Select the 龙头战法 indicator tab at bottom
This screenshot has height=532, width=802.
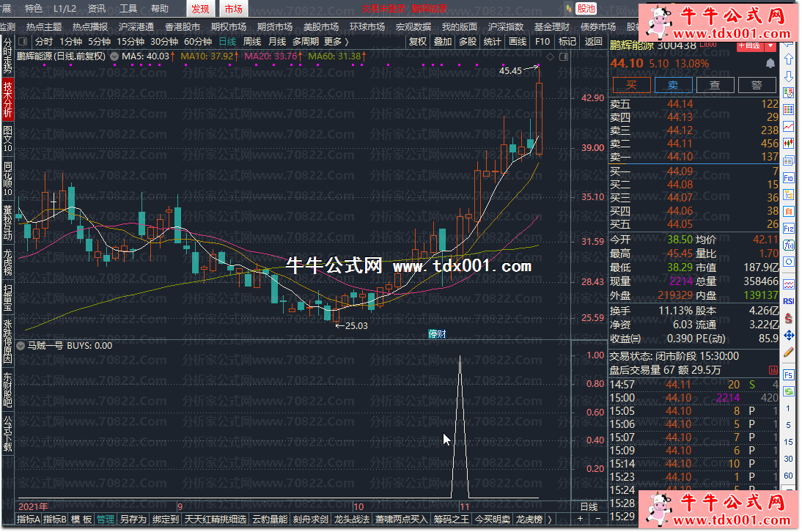352,520
